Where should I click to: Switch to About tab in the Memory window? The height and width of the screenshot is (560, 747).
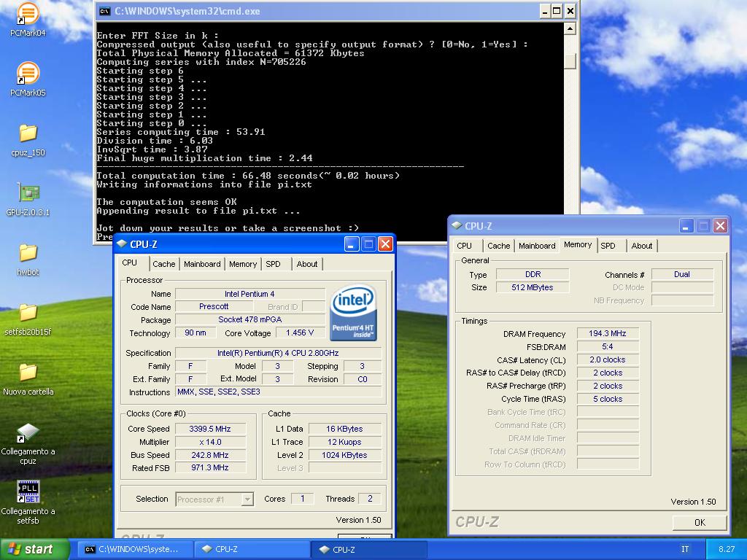coord(642,246)
